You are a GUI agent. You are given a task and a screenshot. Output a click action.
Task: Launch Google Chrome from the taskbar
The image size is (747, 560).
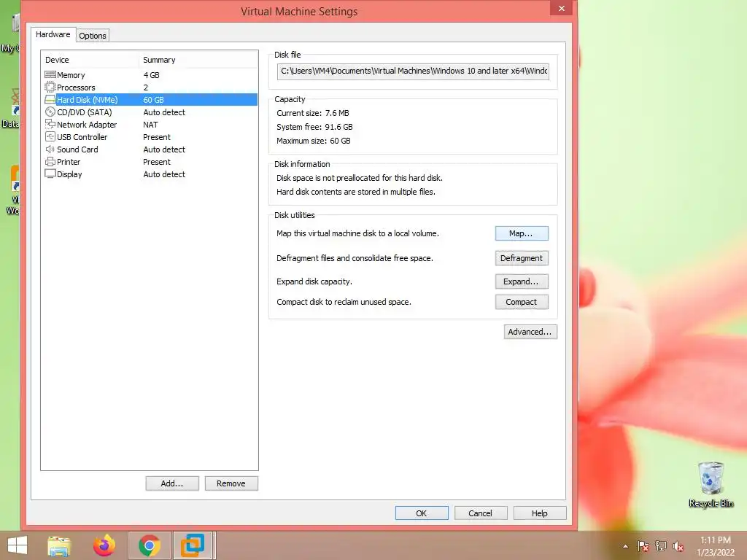[x=149, y=545]
